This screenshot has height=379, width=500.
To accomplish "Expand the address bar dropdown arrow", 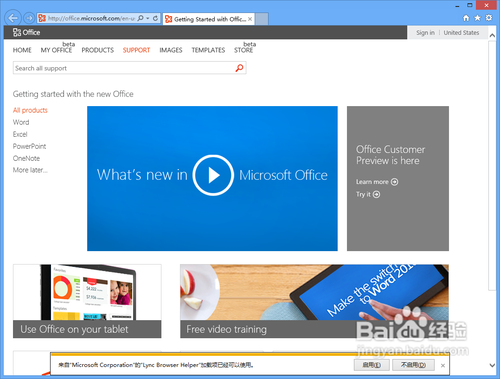I will (148, 18).
